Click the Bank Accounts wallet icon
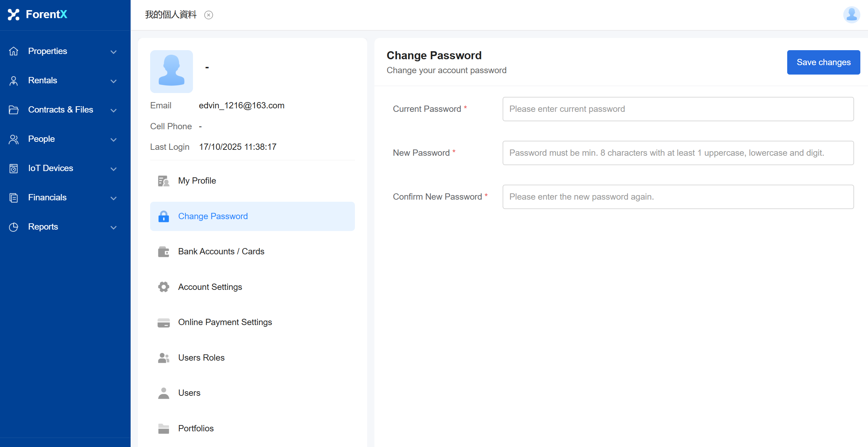 pos(163,252)
